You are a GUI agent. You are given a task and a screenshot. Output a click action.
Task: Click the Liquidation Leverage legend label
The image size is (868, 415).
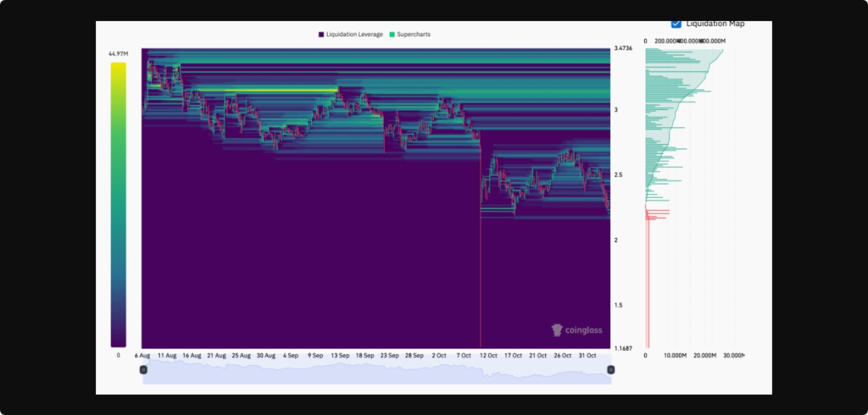[x=354, y=35]
